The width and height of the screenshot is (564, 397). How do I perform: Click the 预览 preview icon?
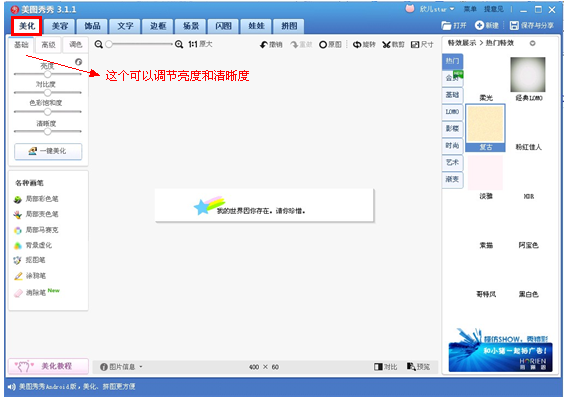(x=411, y=366)
